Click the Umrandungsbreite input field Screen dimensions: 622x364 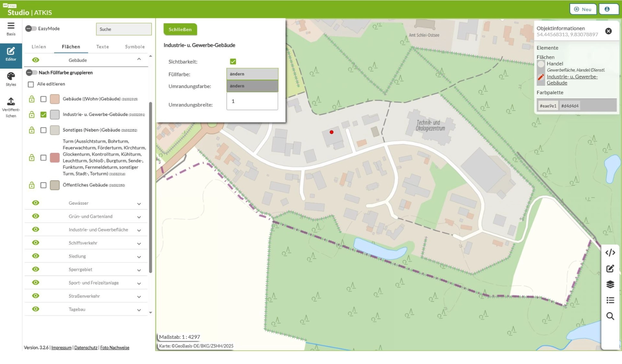point(252,101)
